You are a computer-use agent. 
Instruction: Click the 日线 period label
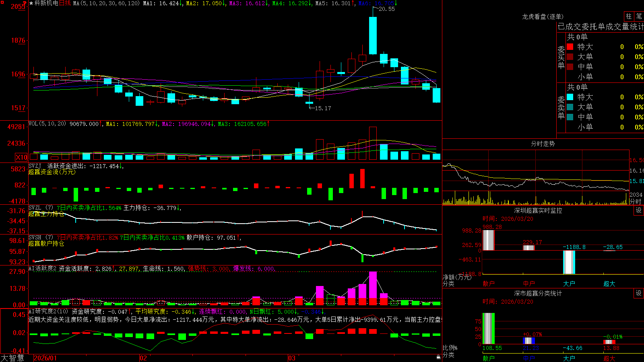tap(65, 3)
